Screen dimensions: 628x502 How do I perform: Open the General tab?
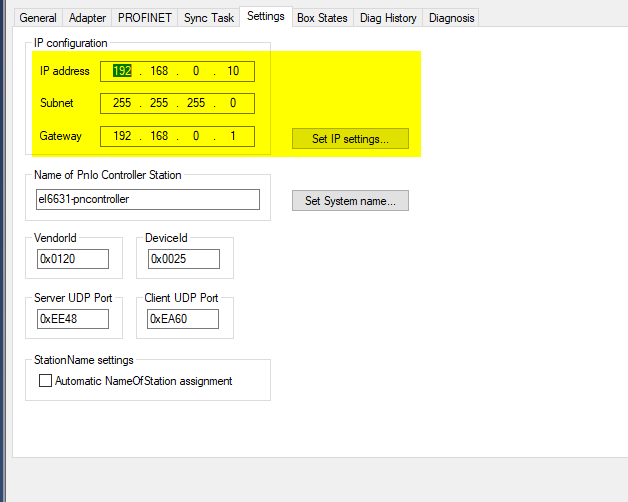point(38,18)
